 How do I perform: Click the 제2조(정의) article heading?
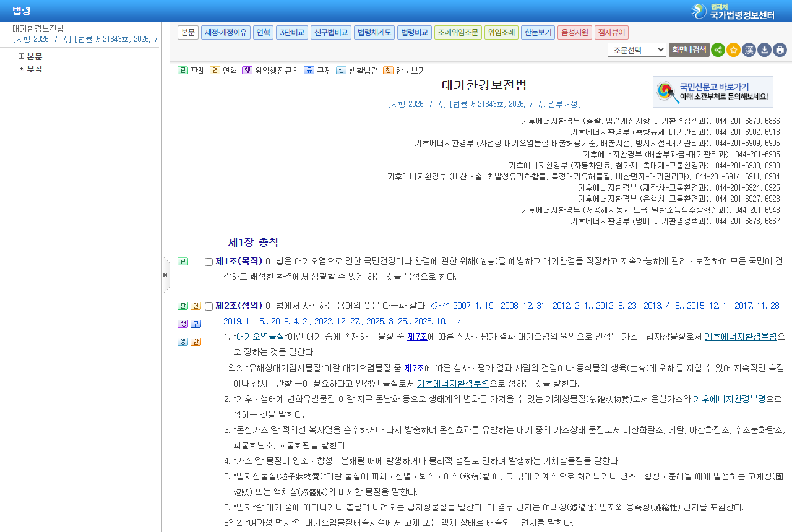239,306
